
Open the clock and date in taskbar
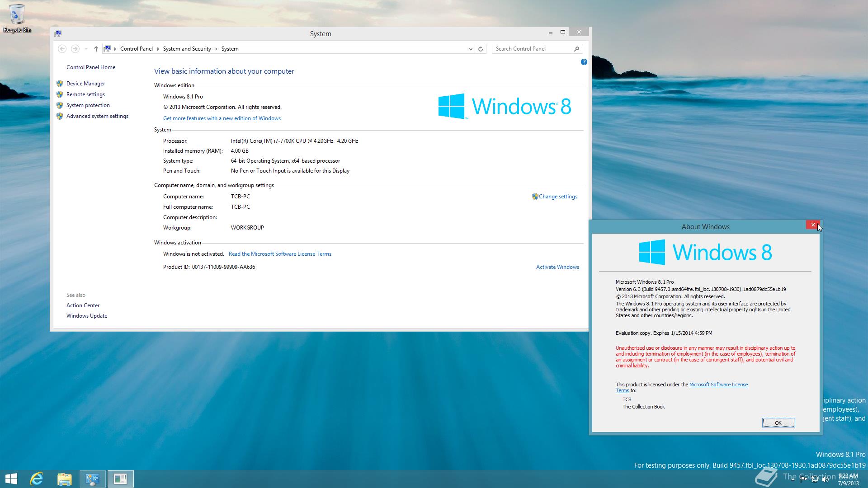tap(848, 479)
